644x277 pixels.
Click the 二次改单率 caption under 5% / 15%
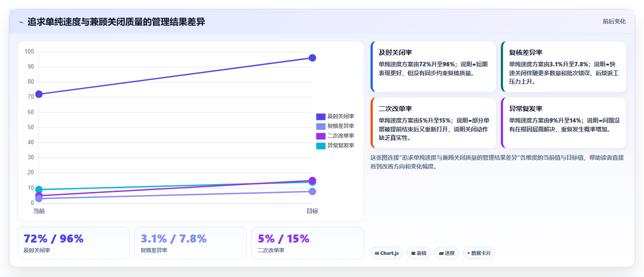pyautogui.click(x=271, y=250)
